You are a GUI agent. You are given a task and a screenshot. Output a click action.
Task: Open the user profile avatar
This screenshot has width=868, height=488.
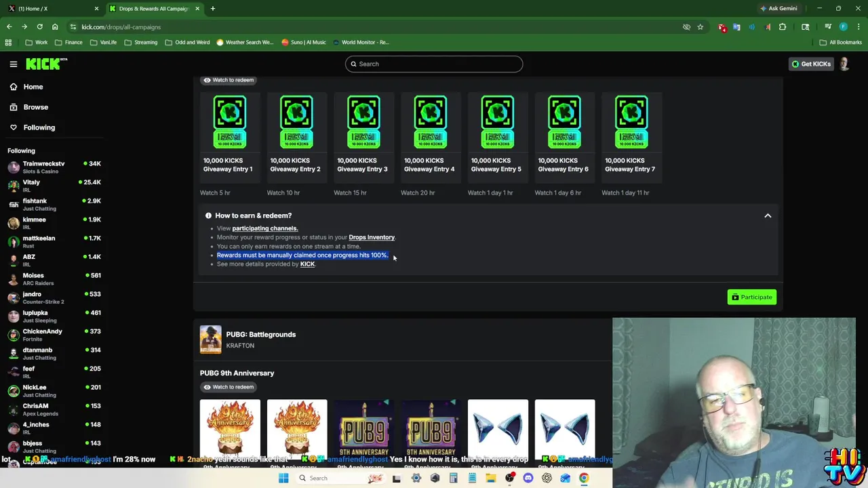[x=844, y=64]
